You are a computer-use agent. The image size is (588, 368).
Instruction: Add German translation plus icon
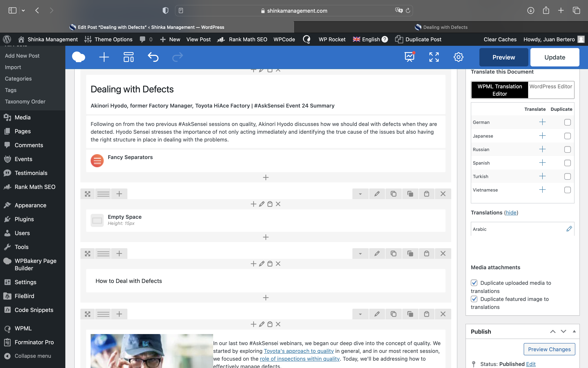pyautogui.click(x=542, y=122)
